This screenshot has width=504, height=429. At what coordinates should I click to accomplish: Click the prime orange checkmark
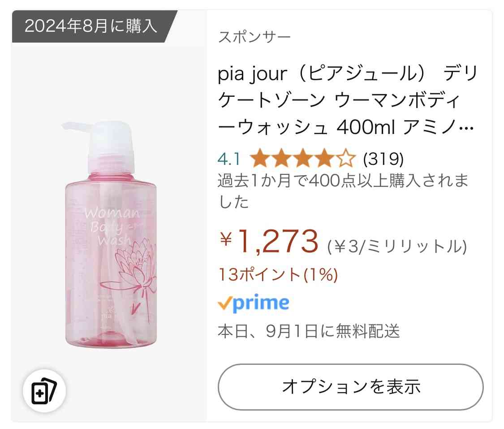[225, 303]
